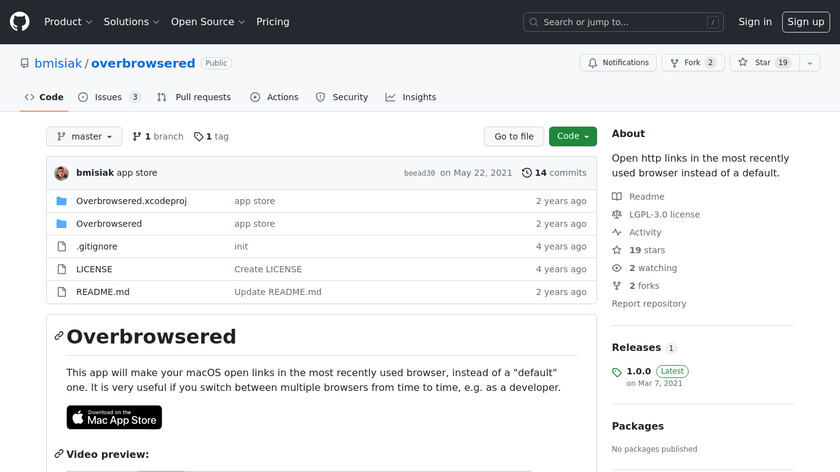Click the commit history clock icon
This screenshot has height=472, width=840.
(527, 173)
